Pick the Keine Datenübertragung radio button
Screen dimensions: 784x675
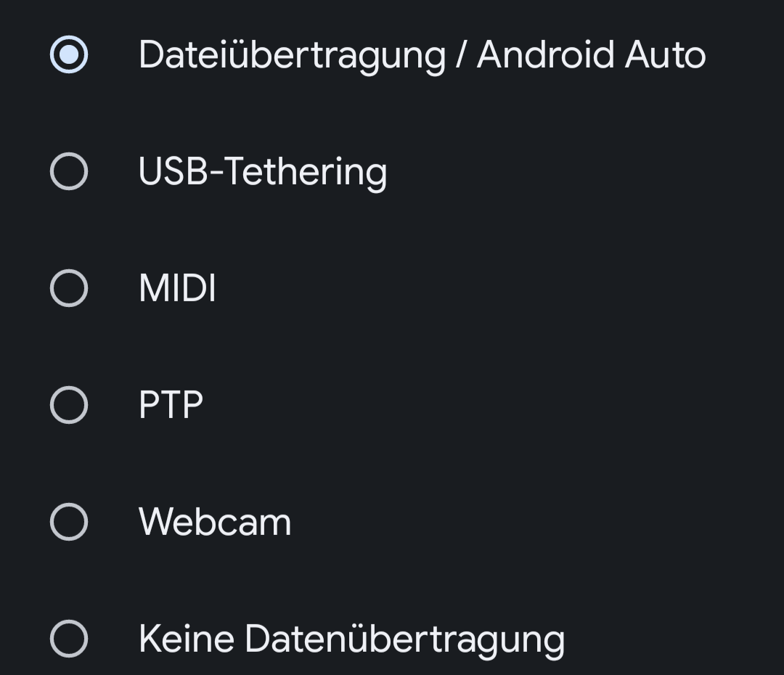point(69,639)
